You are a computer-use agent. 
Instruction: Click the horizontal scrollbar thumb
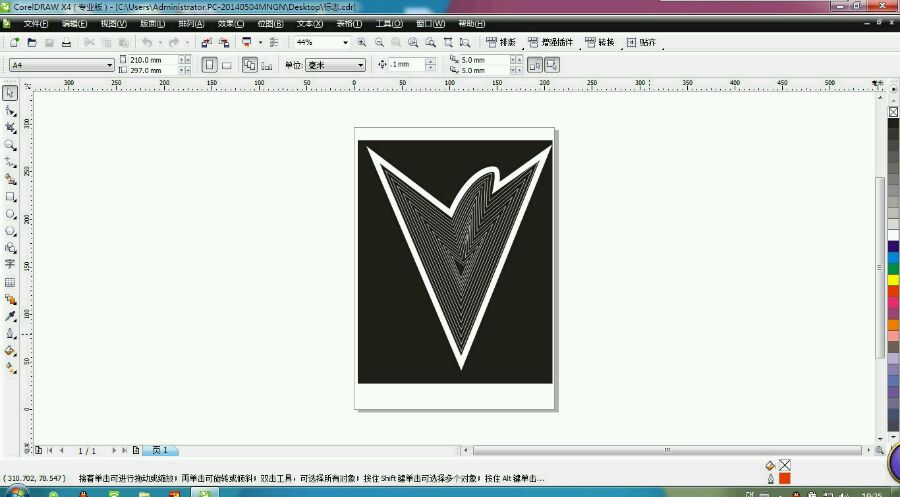[x=667, y=451]
